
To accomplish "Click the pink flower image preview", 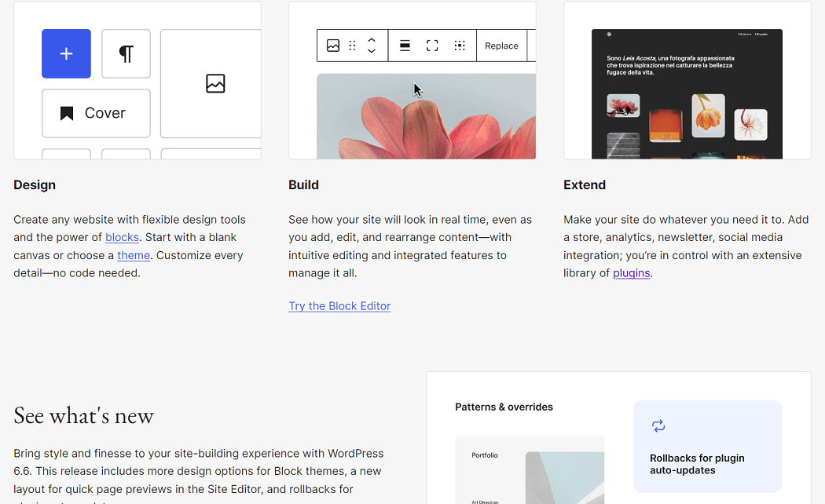I will point(426,118).
